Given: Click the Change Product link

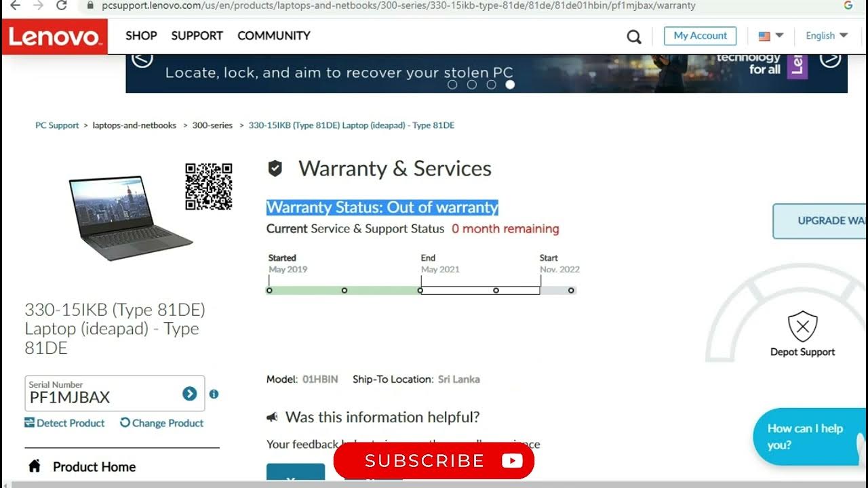Looking at the screenshot, I should pyautogui.click(x=161, y=423).
